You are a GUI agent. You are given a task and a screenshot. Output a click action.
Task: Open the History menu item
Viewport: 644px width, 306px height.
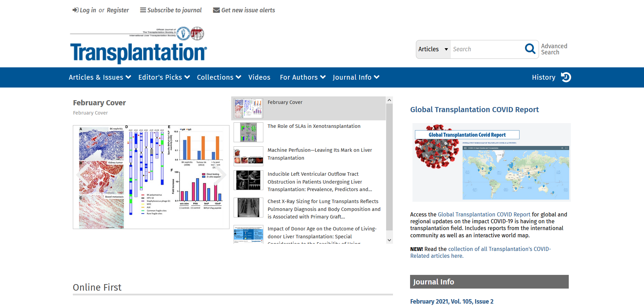[543, 77]
